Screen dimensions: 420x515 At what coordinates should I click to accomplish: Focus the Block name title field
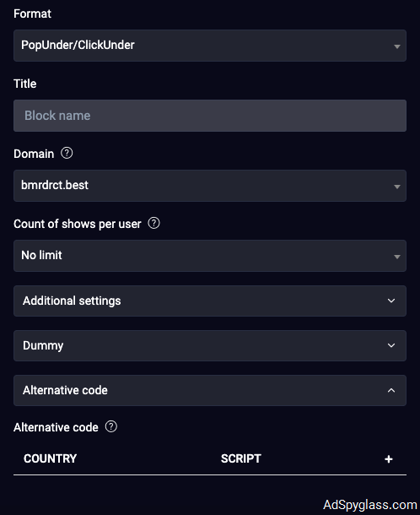pos(210,116)
